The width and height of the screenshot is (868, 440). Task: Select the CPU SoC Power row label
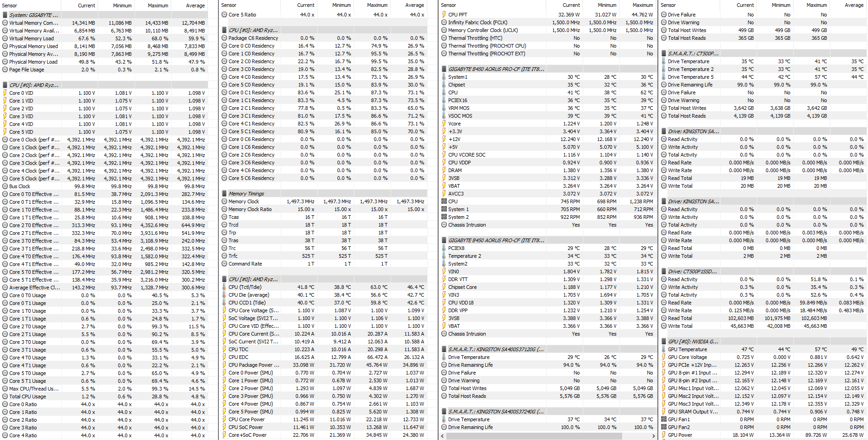[246, 427]
